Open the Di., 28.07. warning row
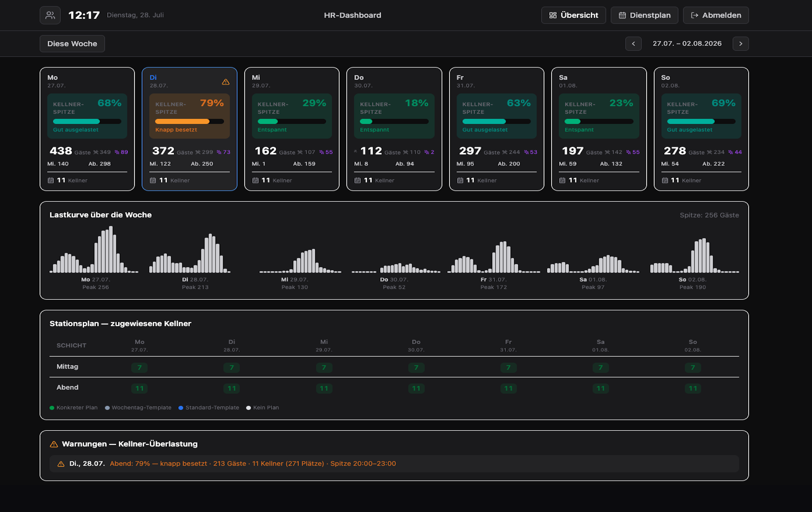 [x=394, y=464]
